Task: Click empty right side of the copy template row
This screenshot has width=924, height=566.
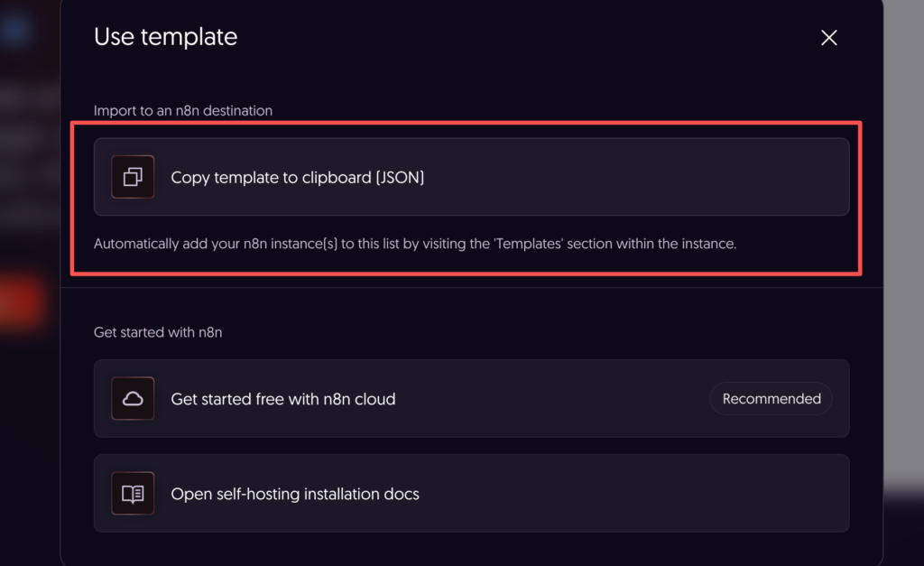Action: 677,177
